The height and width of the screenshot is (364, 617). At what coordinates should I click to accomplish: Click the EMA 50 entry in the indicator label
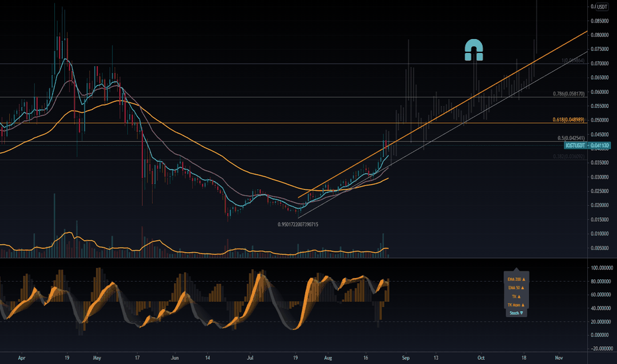tap(516, 288)
